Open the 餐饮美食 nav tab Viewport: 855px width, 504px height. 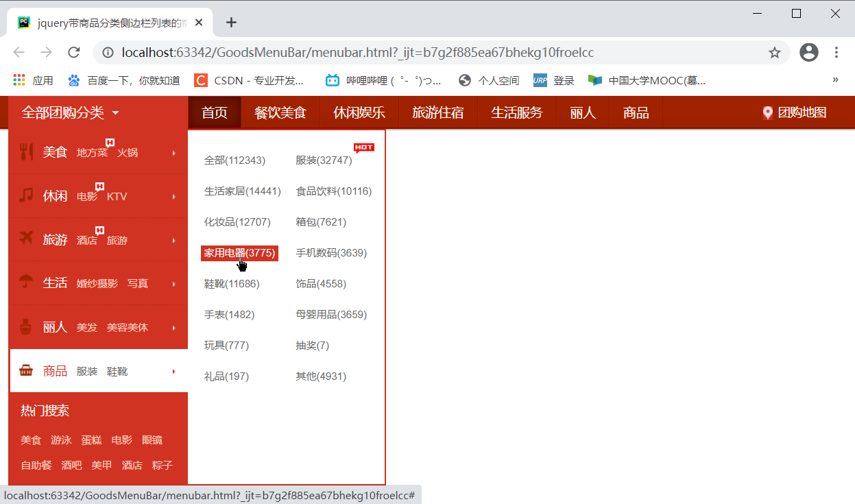[x=280, y=112]
